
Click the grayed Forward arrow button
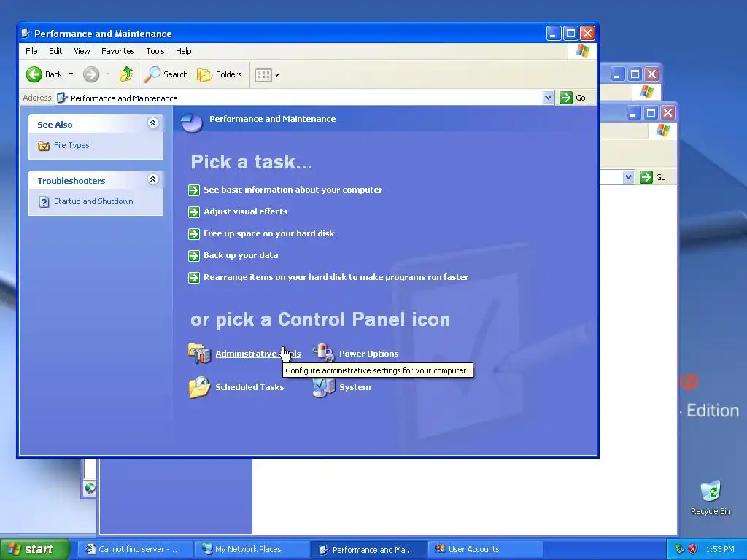pos(91,74)
